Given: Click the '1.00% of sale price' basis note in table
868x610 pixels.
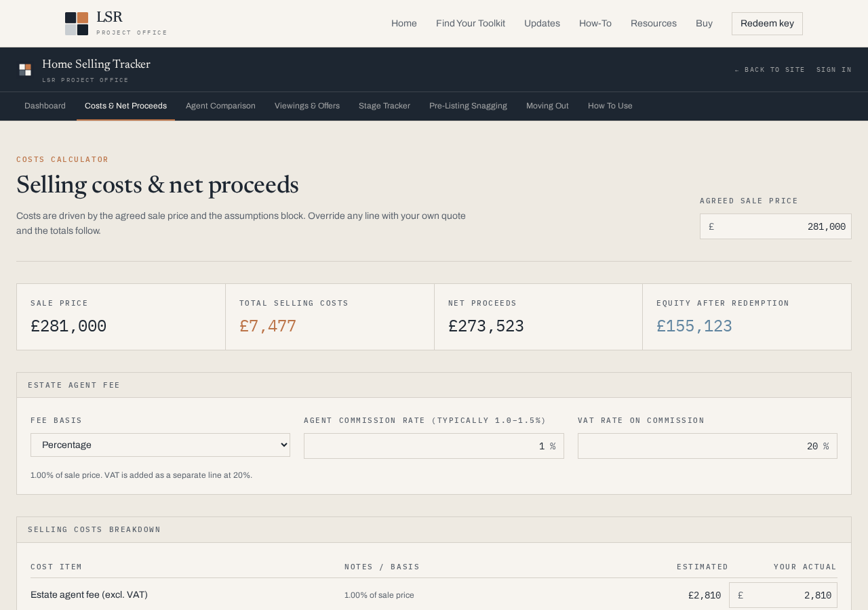Looking at the screenshot, I should pos(379,595).
